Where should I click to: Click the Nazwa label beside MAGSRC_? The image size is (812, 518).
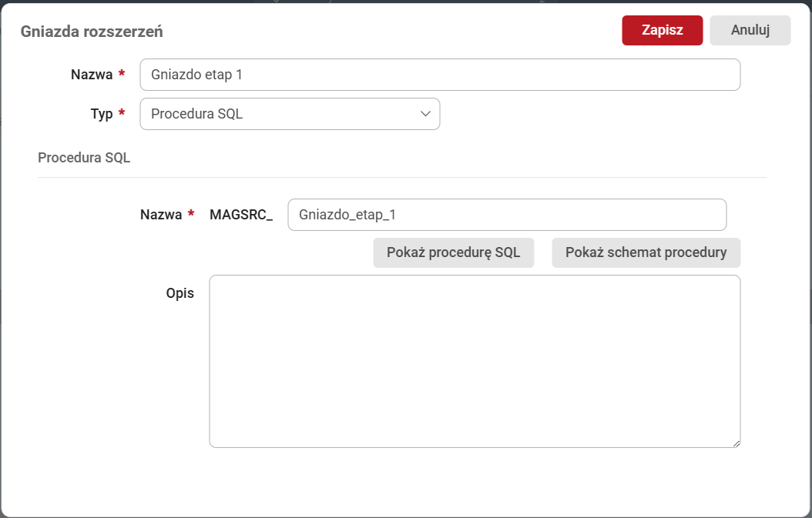[x=160, y=216]
